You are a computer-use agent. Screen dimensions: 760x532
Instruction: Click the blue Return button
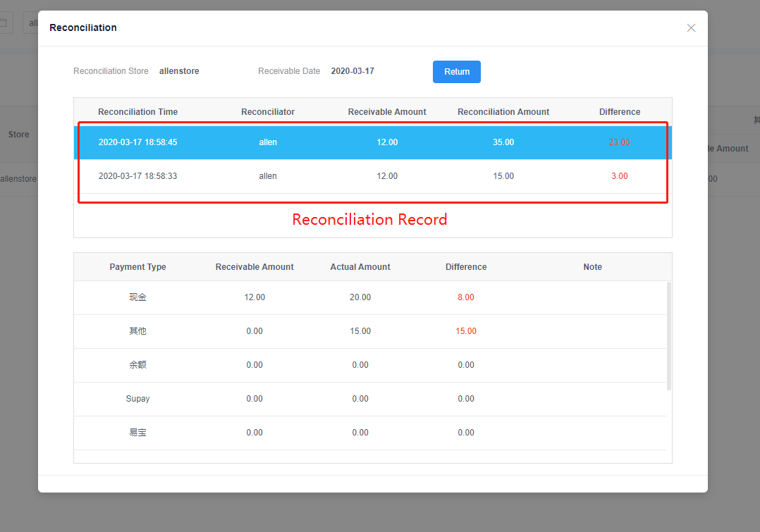[x=456, y=72]
